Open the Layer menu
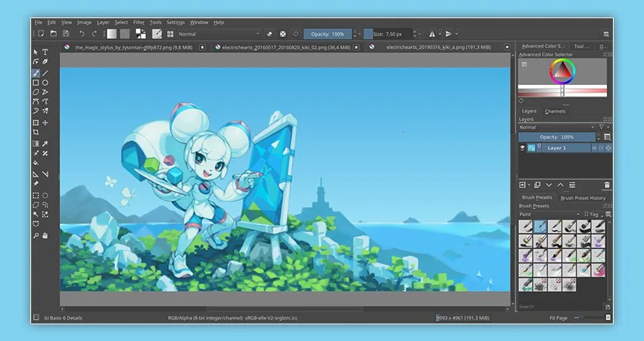This screenshot has width=644, height=341. (103, 22)
